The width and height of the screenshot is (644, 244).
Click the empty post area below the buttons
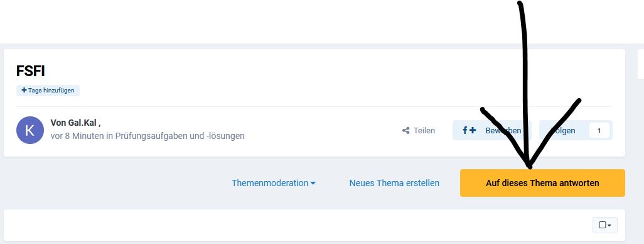point(296,225)
